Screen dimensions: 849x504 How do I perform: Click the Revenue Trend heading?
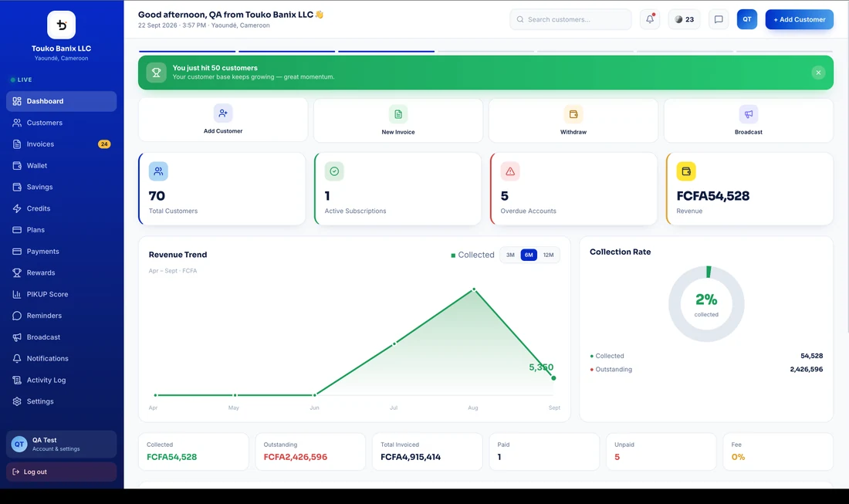click(178, 255)
